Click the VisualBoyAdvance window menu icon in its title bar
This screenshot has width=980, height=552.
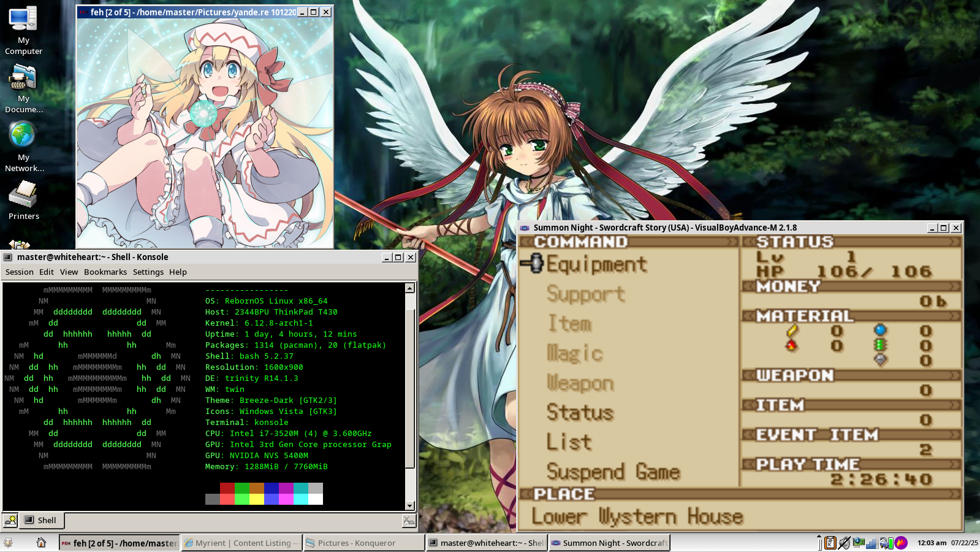[x=525, y=228]
